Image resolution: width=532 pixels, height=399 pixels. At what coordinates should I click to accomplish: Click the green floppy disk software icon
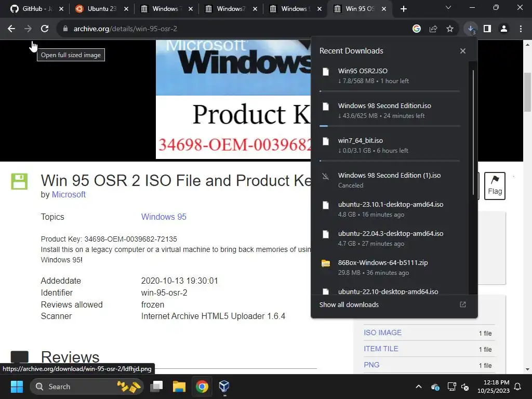[19, 181]
